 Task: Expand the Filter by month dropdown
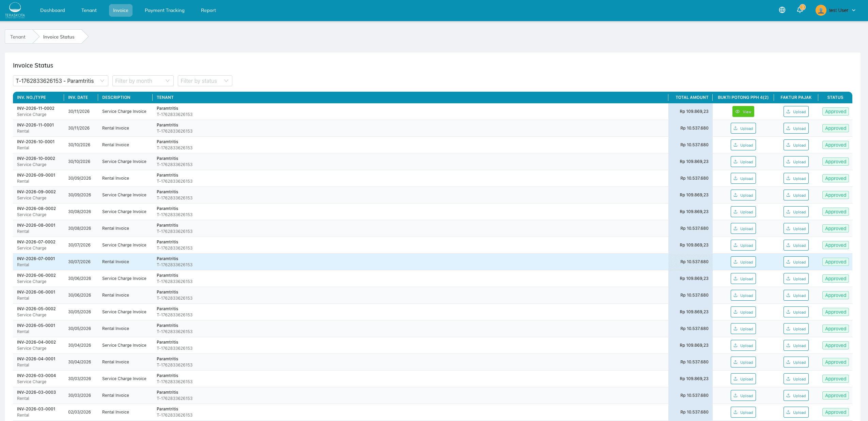click(143, 81)
